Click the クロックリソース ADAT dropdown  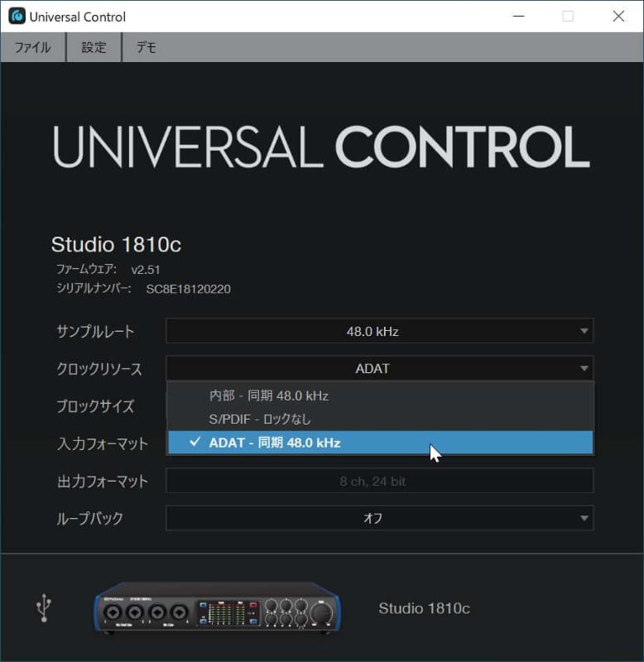(380, 368)
